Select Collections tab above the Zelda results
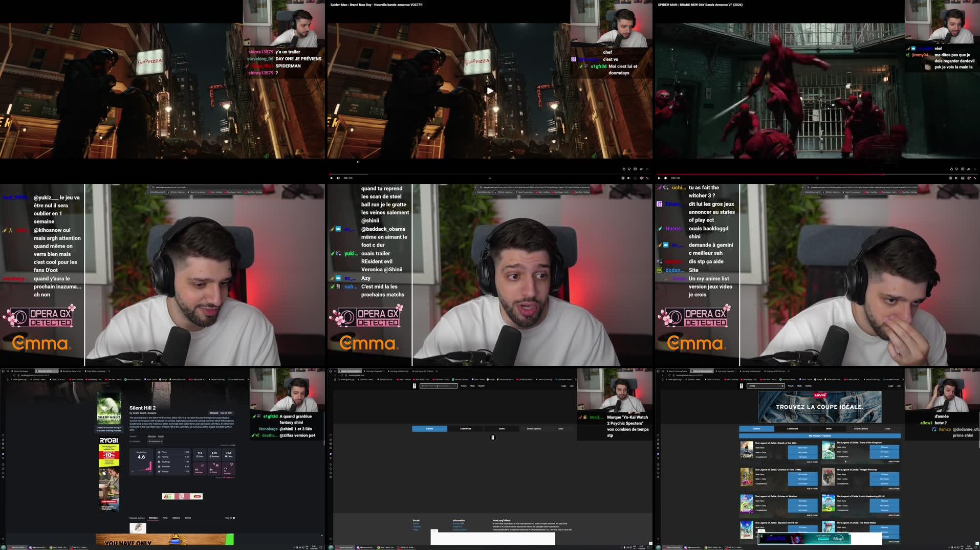This screenshot has height=550, width=980. [x=793, y=429]
